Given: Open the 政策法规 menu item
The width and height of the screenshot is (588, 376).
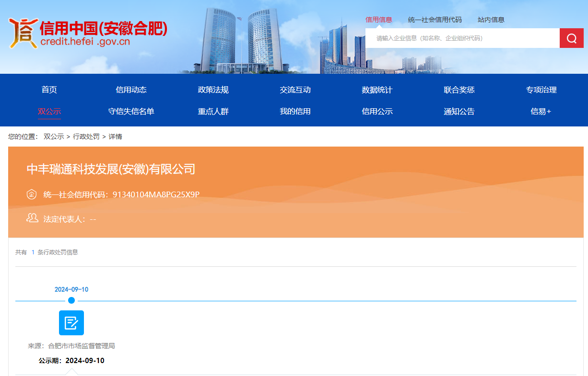Looking at the screenshot, I should [213, 90].
